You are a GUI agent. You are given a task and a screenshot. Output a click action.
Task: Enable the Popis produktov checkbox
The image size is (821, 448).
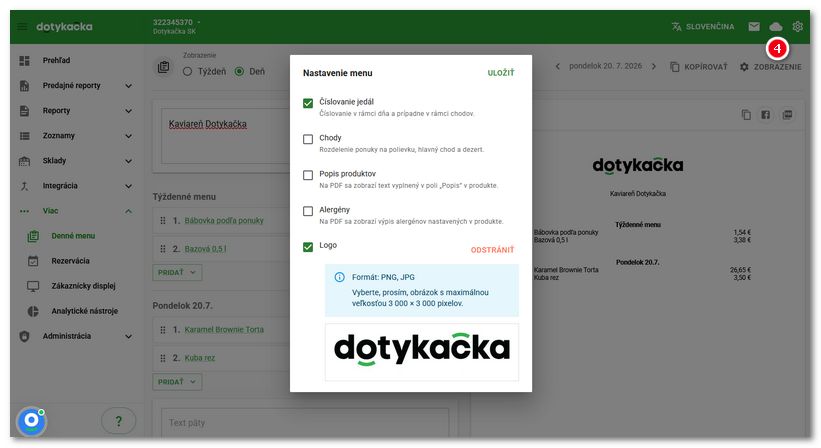click(x=308, y=175)
